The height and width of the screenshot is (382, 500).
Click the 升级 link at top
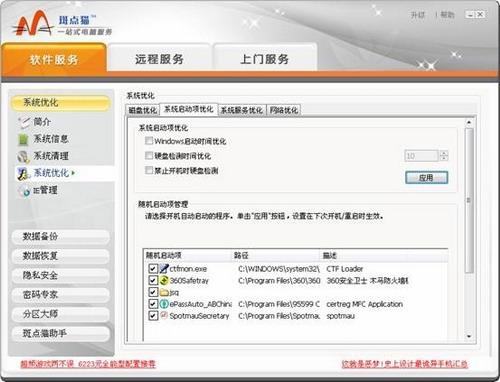click(418, 15)
